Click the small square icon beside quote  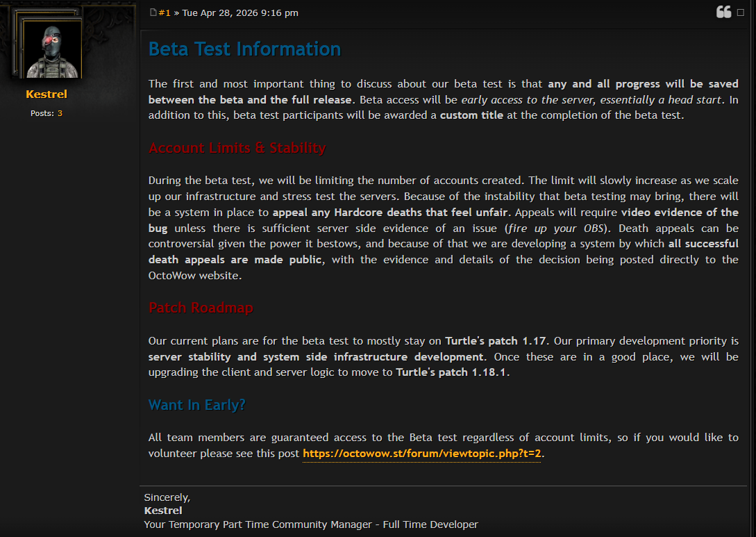(741, 13)
